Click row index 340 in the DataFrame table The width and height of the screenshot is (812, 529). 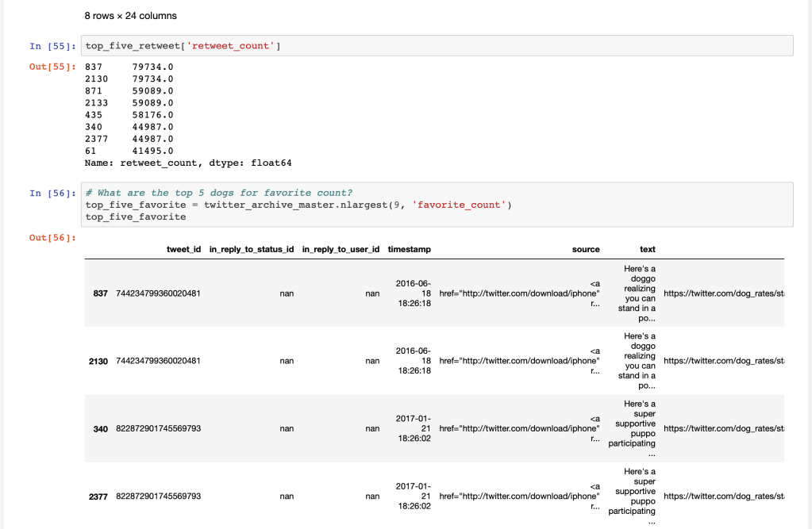tap(102, 428)
